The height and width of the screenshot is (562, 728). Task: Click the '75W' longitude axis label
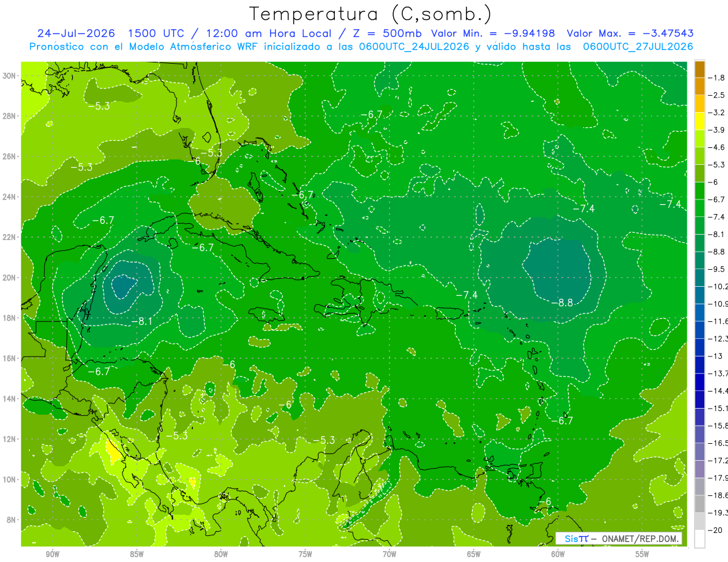[305, 554]
